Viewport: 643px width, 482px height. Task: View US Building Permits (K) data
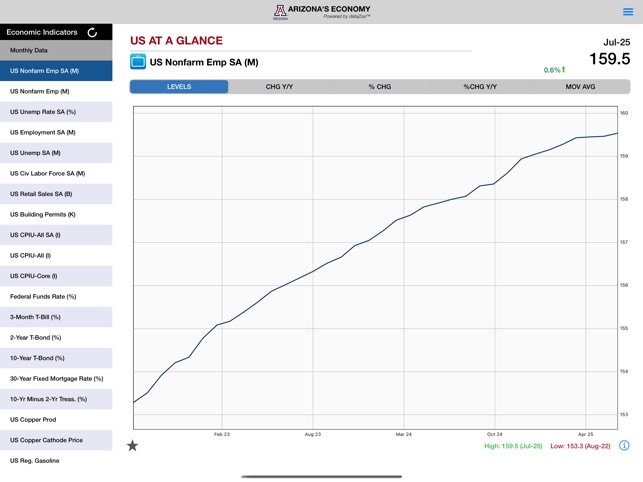[x=56, y=214]
